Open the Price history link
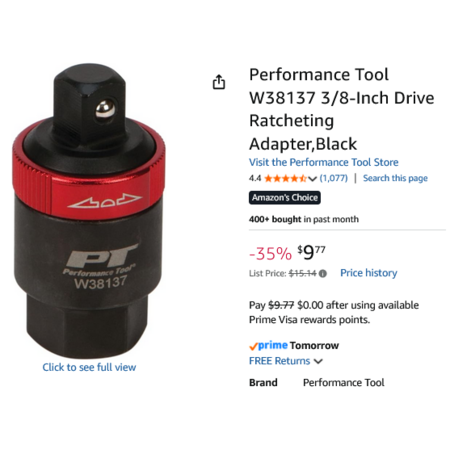Image resolution: width=450 pixels, height=450 pixels. (x=369, y=273)
